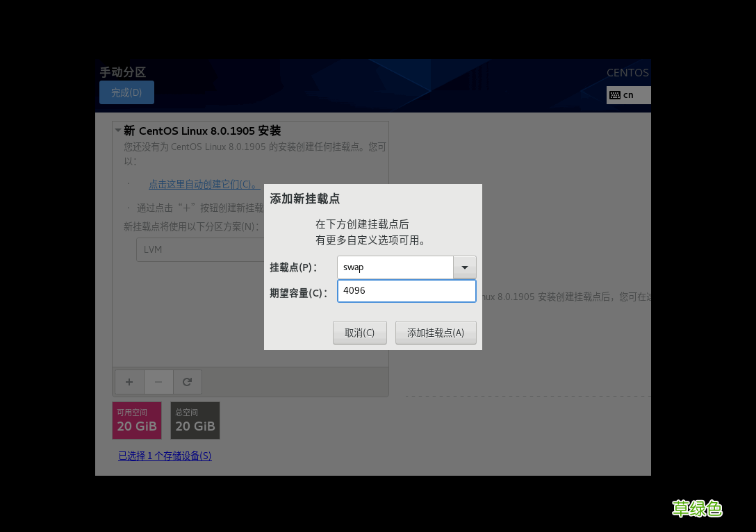The width and height of the screenshot is (756, 532).
Task: Open the 点击这里自动创建它们(C) link
Action: click(x=202, y=184)
